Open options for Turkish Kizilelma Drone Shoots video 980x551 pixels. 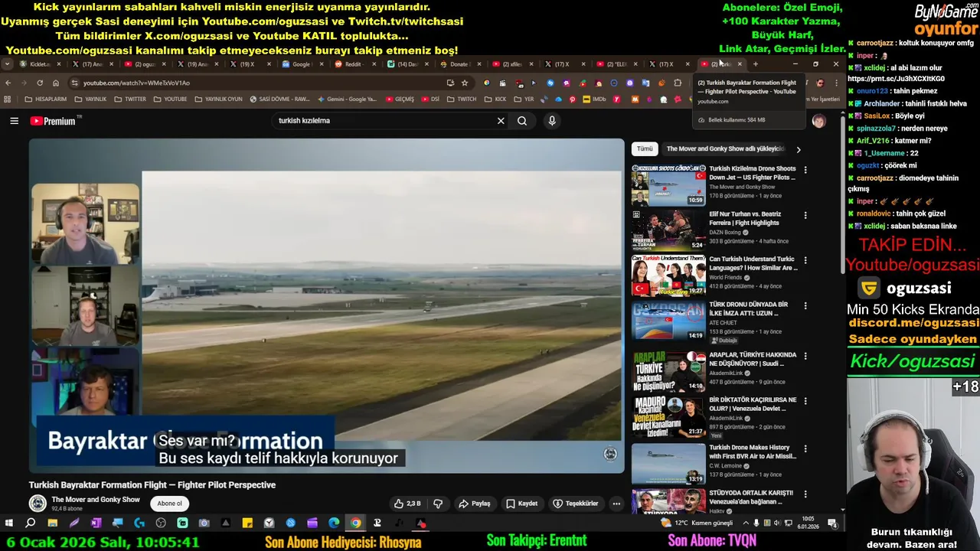(x=805, y=170)
